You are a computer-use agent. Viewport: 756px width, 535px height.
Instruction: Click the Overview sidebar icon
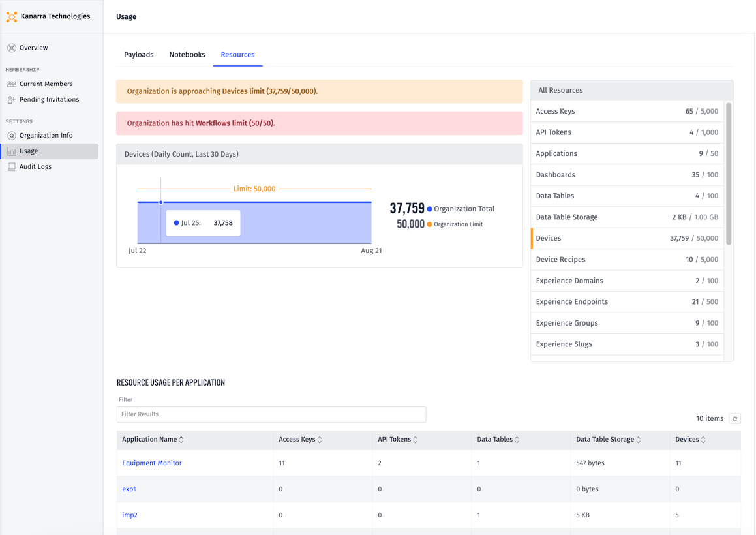(12, 48)
